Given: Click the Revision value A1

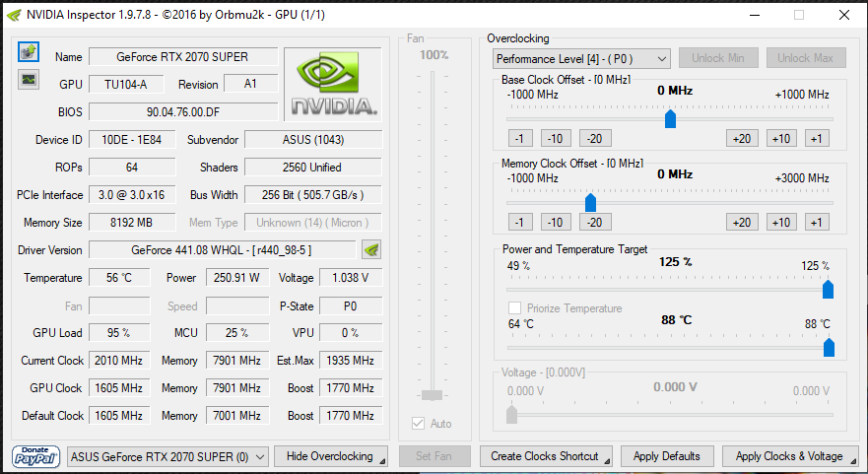Looking at the screenshot, I should [x=251, y=84].
